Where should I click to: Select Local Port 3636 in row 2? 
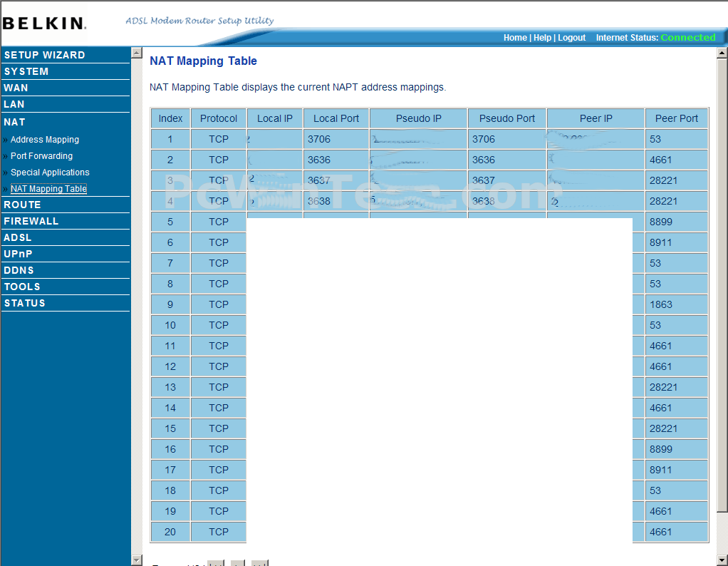click(x=336, y=160)
